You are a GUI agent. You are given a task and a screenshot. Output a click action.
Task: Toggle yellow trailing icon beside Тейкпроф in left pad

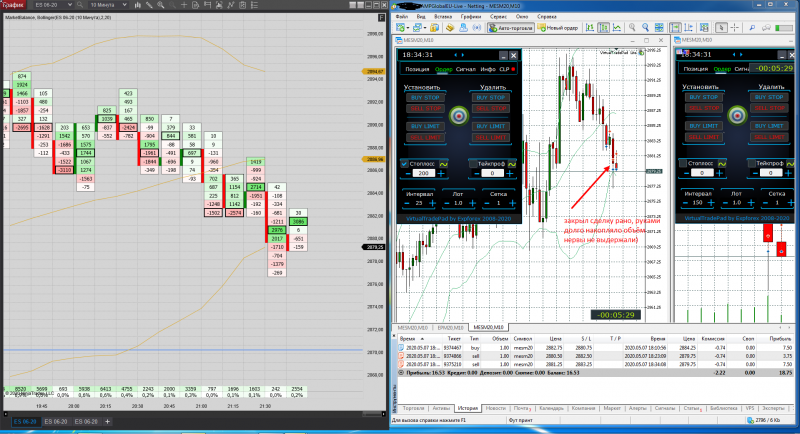pos(512,164)
